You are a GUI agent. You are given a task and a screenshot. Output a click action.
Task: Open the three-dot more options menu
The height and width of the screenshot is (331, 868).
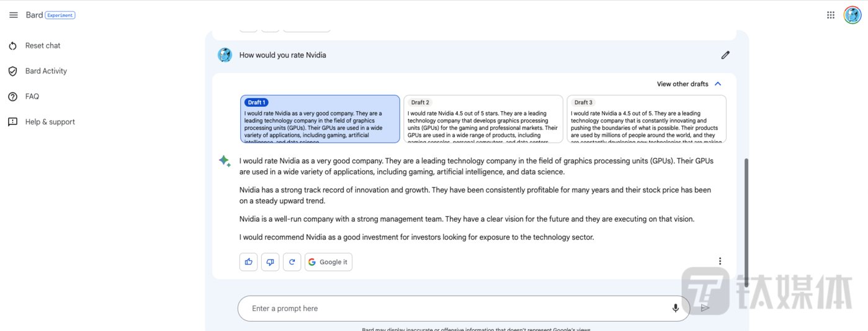720,261
